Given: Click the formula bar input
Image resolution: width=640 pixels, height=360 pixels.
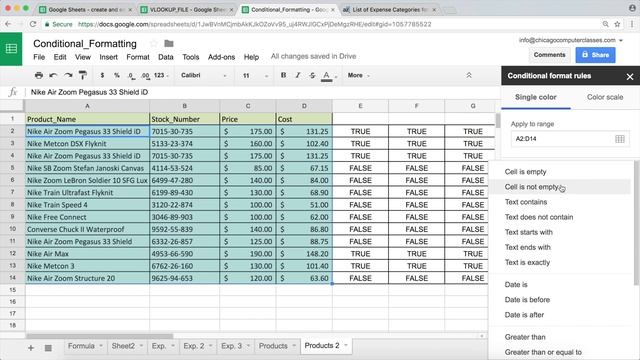Looking at the screenshot, I should click(261, 92).
